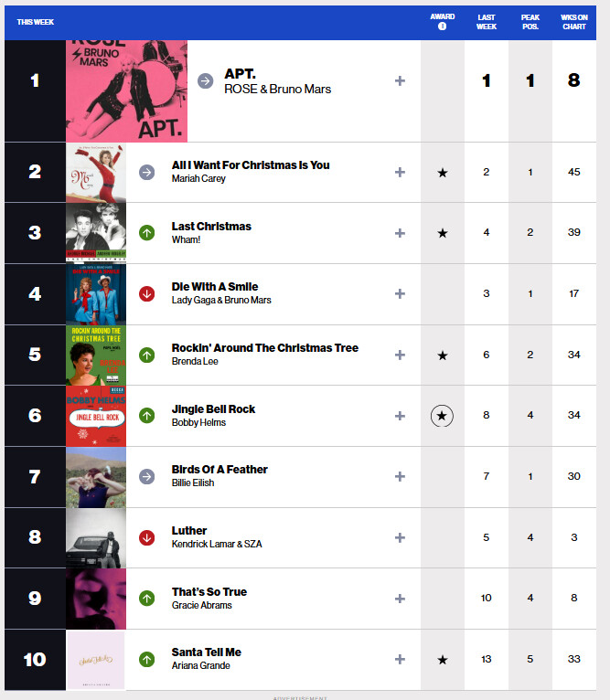Viewport: 610px width, 700px height.
Task: Click the Wks On Chart column header
Action: pos(574,22)
